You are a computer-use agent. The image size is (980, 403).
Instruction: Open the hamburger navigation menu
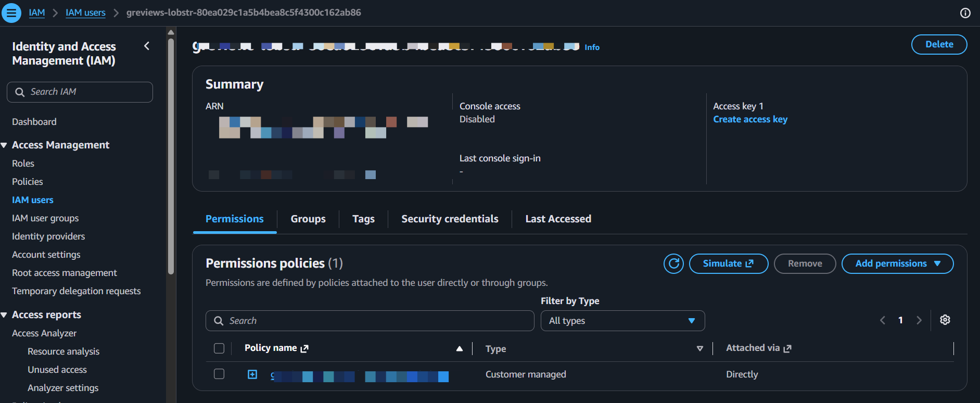(11, 12)
